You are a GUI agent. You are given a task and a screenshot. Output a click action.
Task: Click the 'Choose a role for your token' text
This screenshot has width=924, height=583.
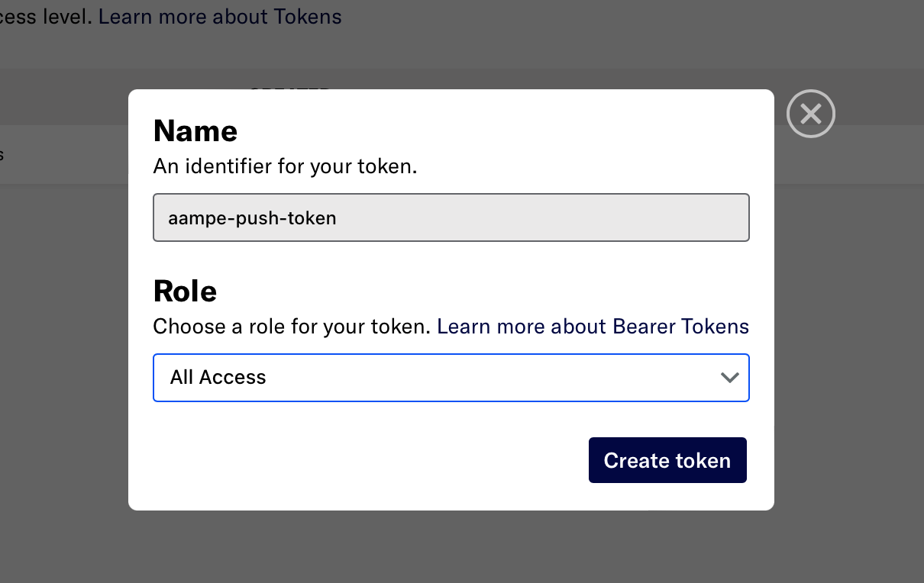click(292, 327)
